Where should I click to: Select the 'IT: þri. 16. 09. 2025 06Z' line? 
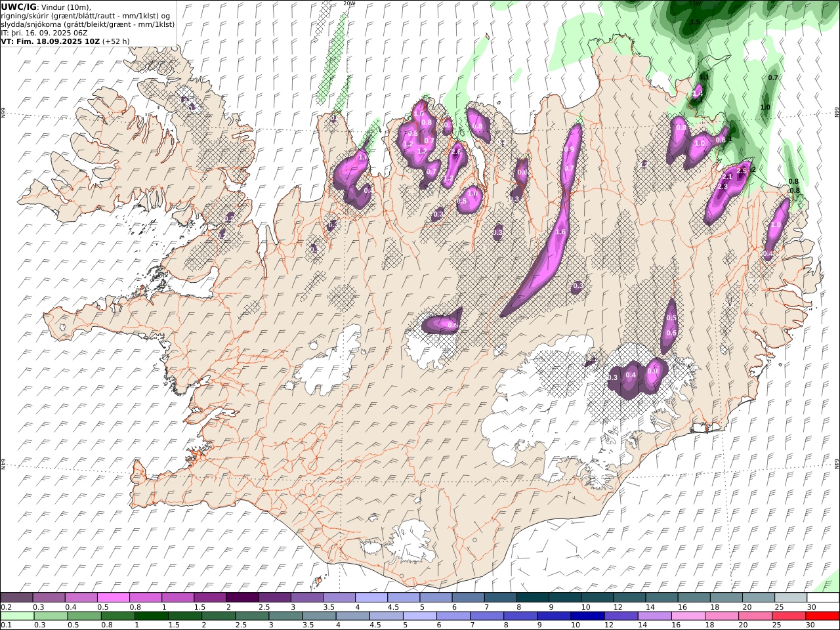point(44,33)
